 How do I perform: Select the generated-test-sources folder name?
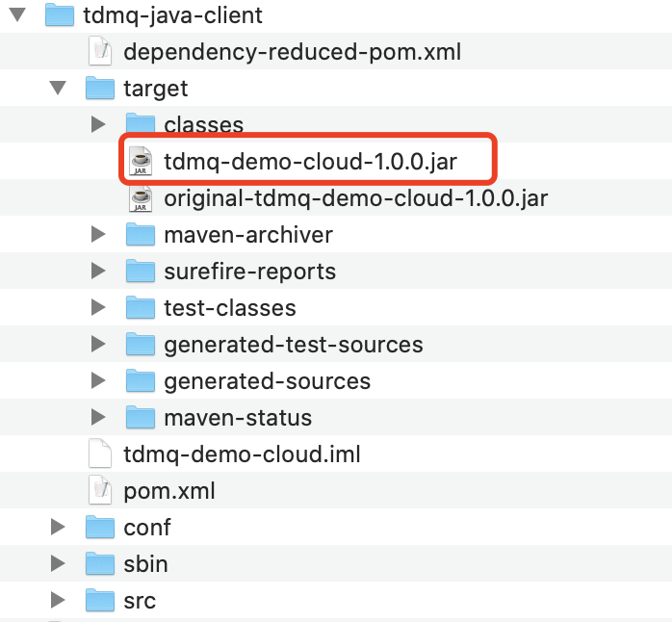click(294, 345)
